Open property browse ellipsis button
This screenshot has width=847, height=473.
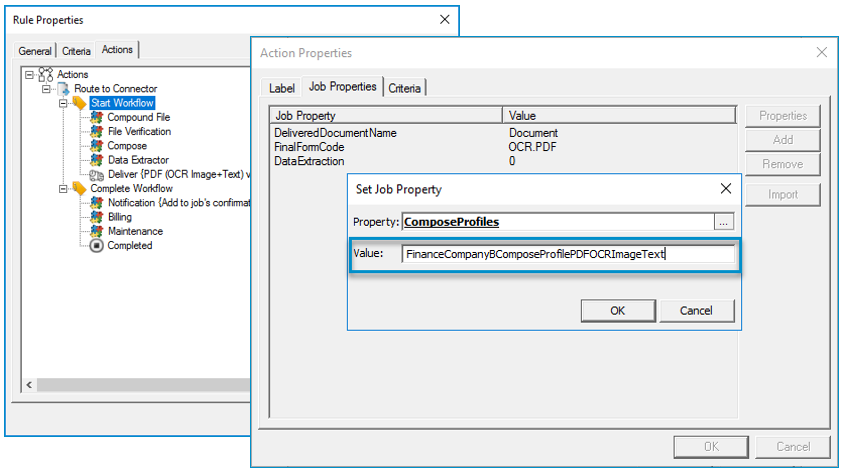coord(724,222)
